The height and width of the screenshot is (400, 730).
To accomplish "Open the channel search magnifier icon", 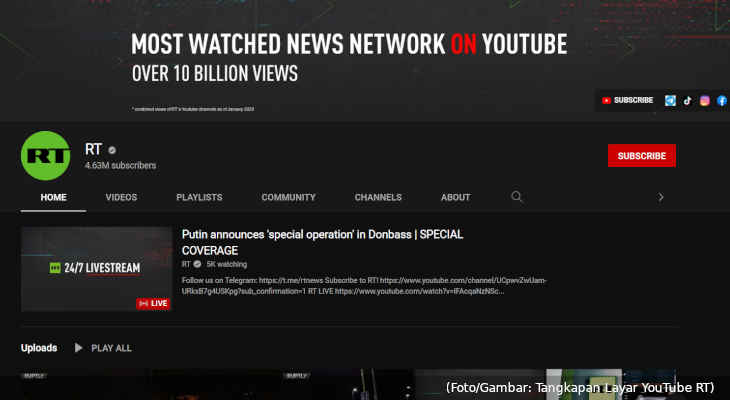I will [517, 197].
